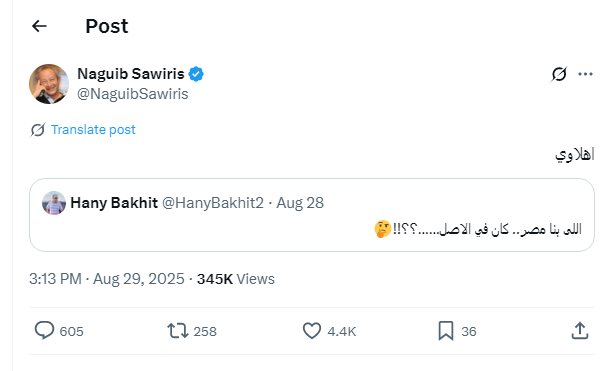Open the quoted Hany Bakhit post text
This screenshot has height=371, width=608.
[478, 229]
